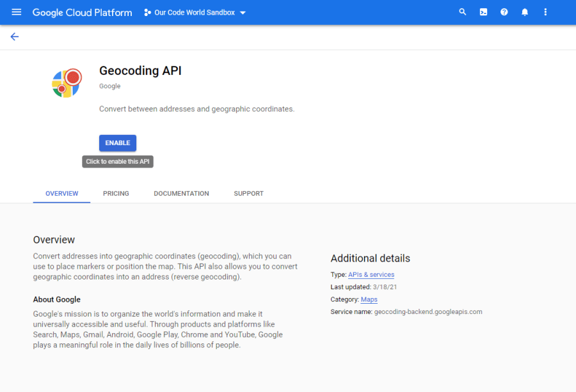576x392 pixels.
Task: Follow the APIs & services link
Action: coord(371,274)
